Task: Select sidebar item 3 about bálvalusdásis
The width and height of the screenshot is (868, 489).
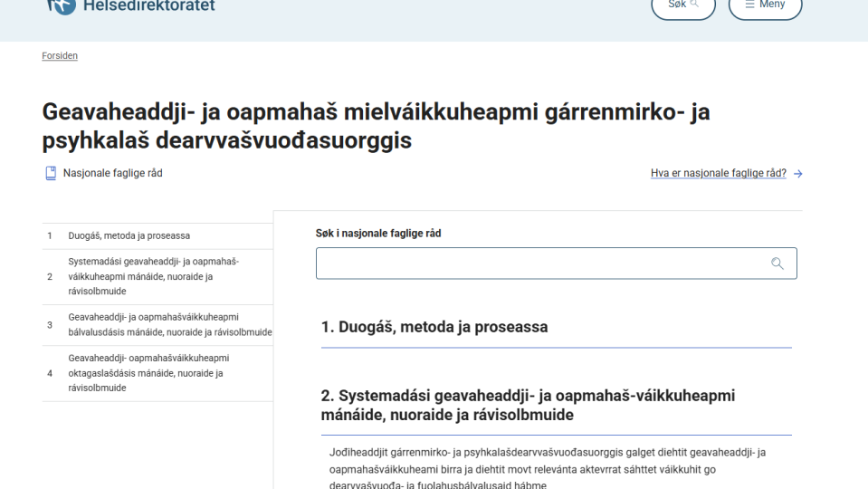Action: pyautogui.click(x=169, y=324)
